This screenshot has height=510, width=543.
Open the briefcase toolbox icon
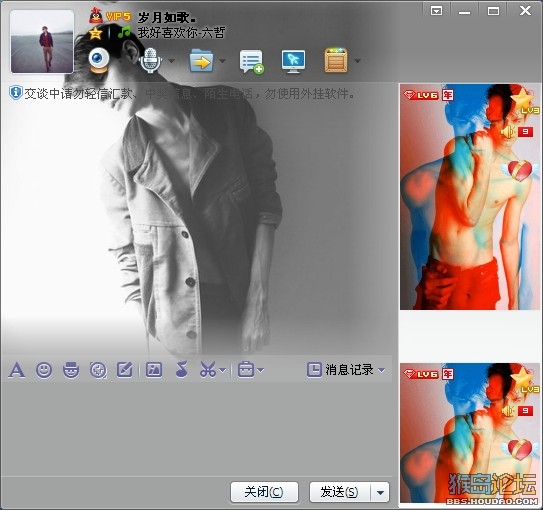point(246,369)
